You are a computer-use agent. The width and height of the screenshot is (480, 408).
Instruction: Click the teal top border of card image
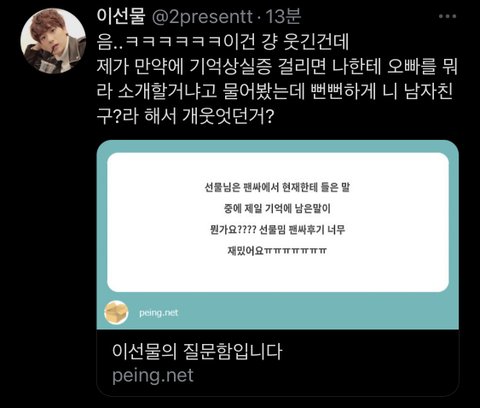(x=278, y=146)
